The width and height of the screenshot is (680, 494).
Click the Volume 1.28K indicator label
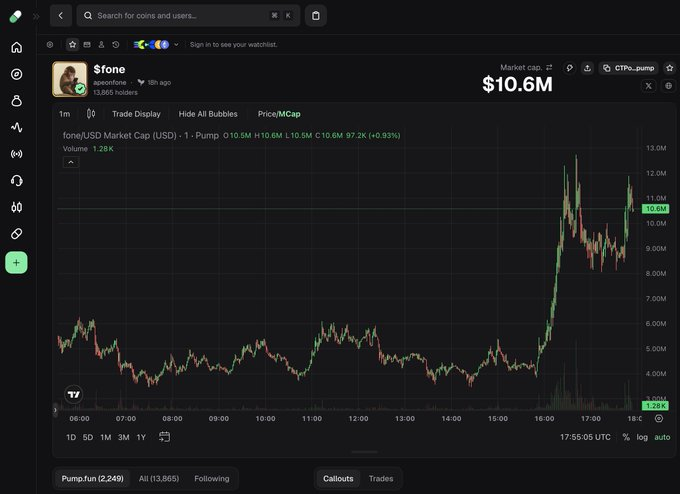[88, 149]
